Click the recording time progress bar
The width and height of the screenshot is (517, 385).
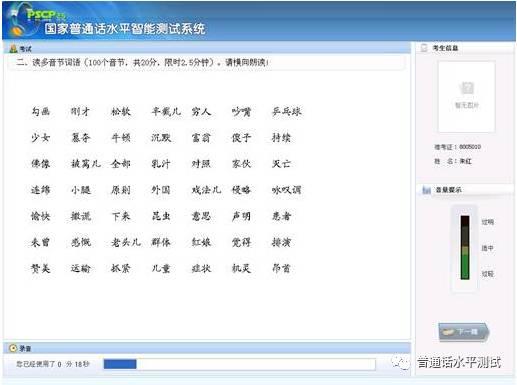239,364
